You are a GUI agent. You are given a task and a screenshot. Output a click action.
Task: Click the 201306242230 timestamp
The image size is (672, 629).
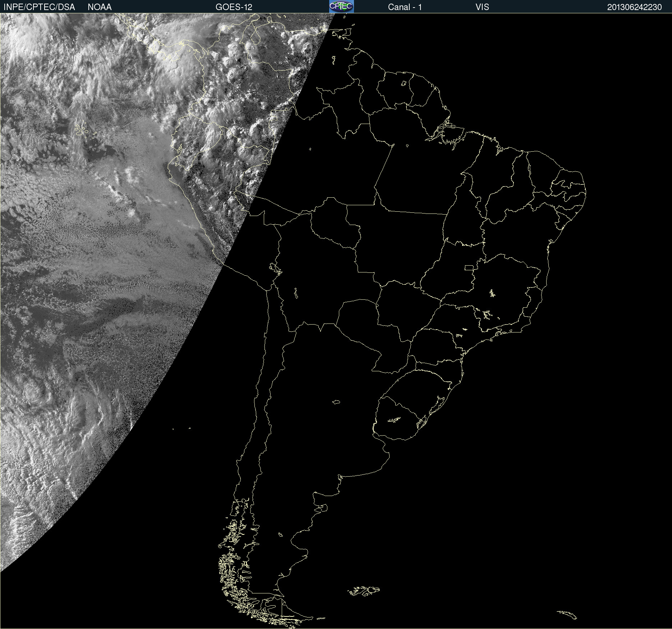click(635, 7)
